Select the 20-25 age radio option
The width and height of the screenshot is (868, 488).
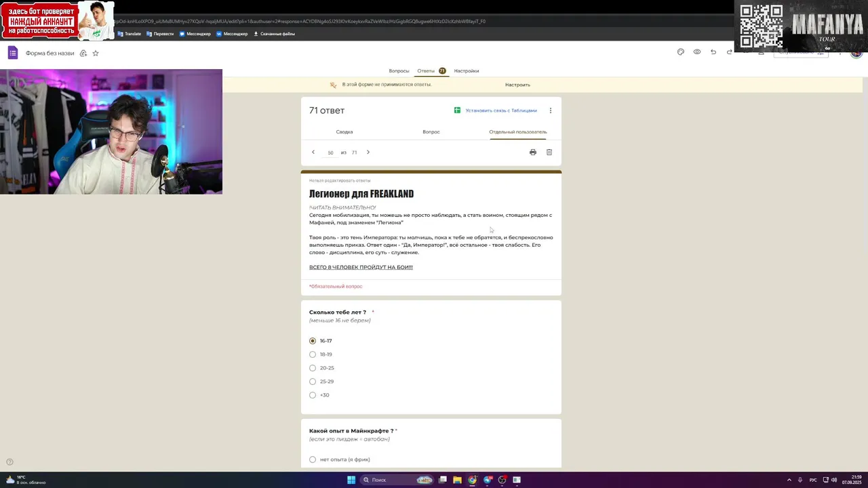pos(313,368)
